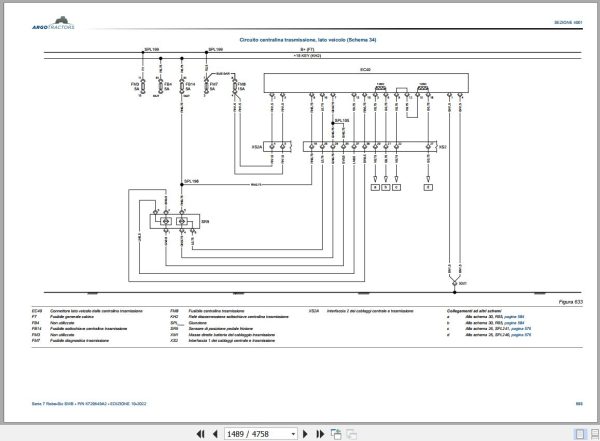The image size is (600, 441).
Task: Click the XM1 ground label
Action: click(463, 284)
